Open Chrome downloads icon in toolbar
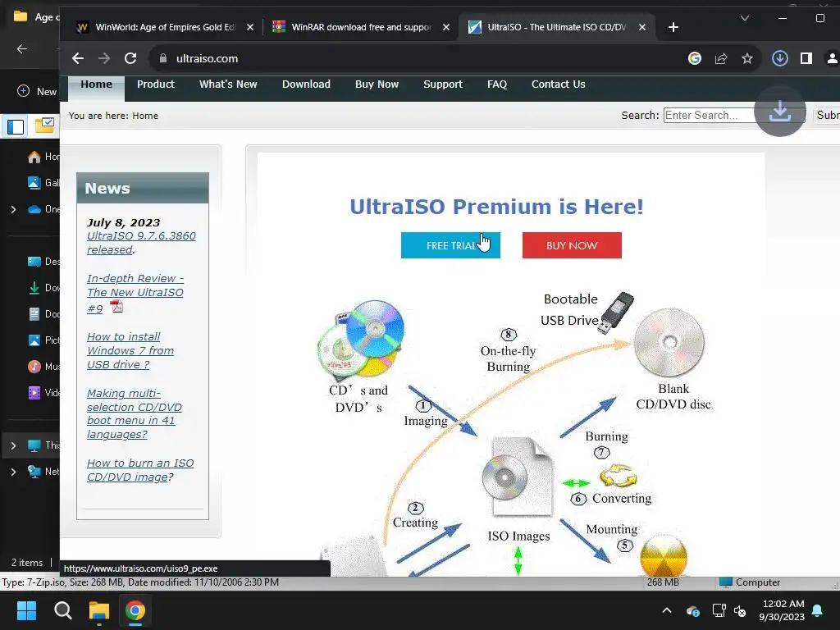Viewport: 840px width, 630px height. (x=779, y=58)
